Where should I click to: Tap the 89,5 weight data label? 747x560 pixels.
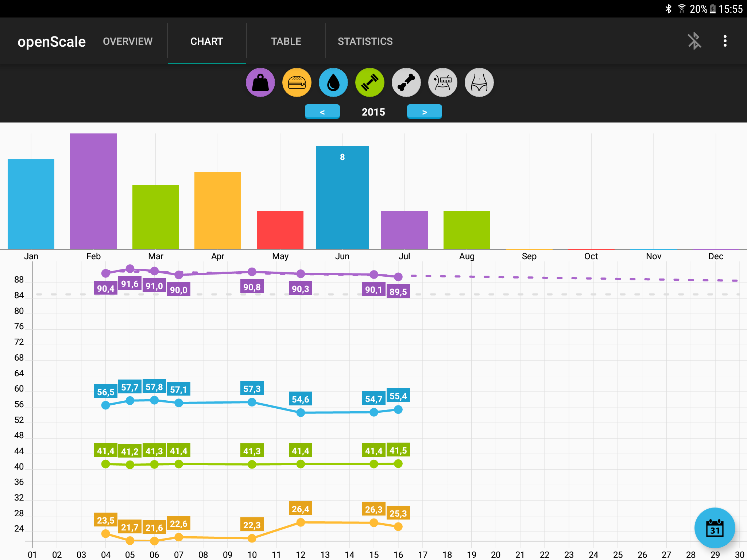(398, 292)
